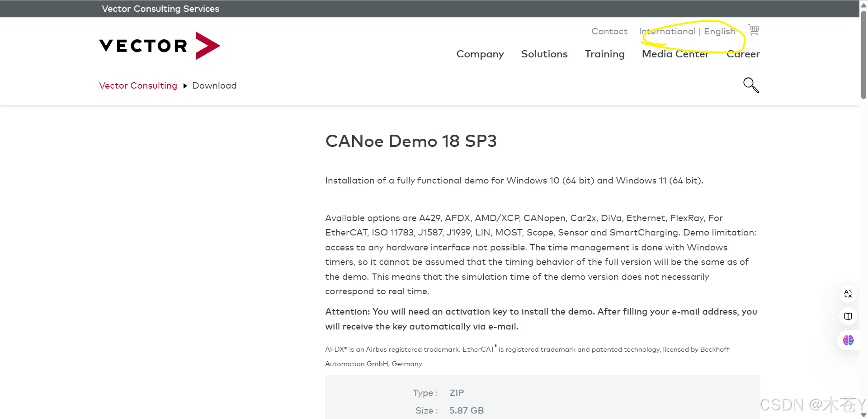Click the AFDX trademark footnote text
Screen dimensions: 868x419
coord(527,356)
